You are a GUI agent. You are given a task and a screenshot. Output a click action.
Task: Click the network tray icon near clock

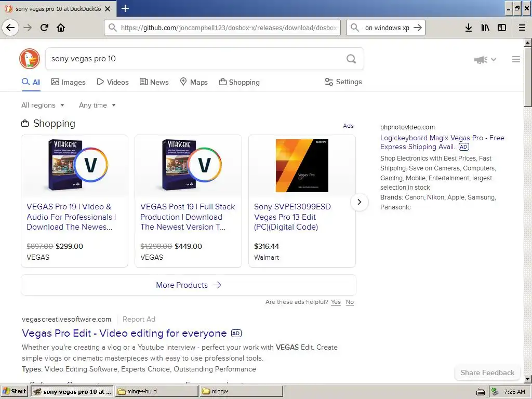tap(495, 392)
